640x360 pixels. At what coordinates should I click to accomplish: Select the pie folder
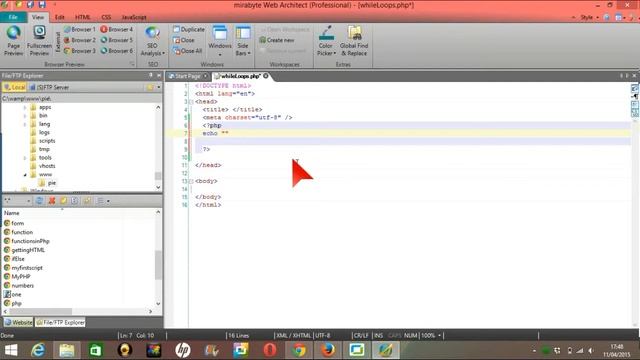(51, 183)
